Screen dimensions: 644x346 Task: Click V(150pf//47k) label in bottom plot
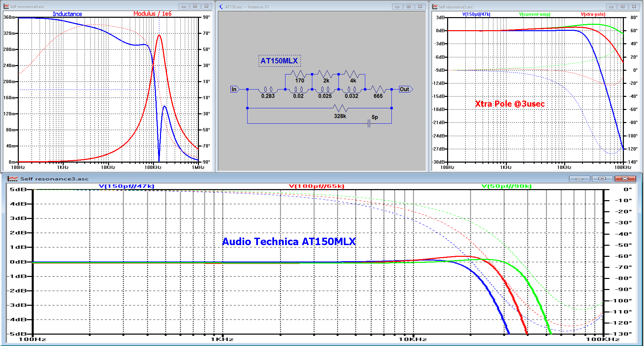point(126,186)
